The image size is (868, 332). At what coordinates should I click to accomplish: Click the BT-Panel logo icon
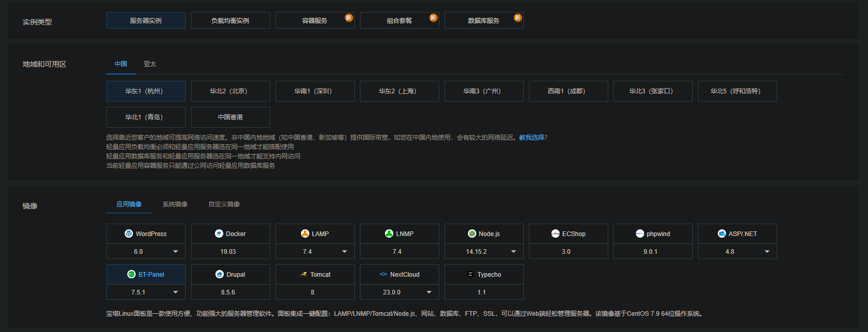[x=131, y=274]
